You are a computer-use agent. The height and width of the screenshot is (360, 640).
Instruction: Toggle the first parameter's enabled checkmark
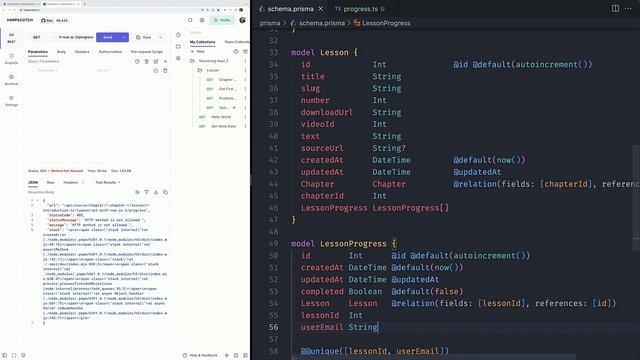coord(156,71)
